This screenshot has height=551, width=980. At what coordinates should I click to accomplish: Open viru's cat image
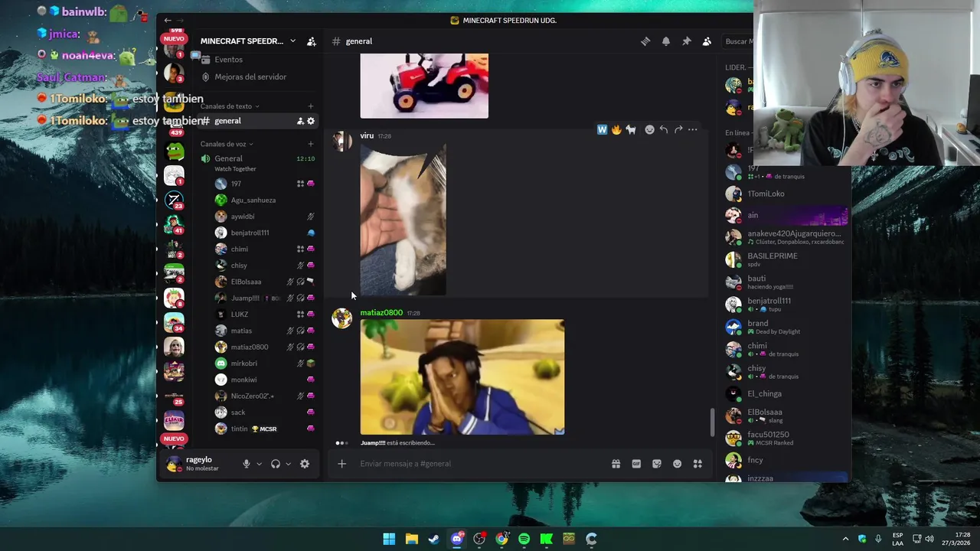(403, 220)
